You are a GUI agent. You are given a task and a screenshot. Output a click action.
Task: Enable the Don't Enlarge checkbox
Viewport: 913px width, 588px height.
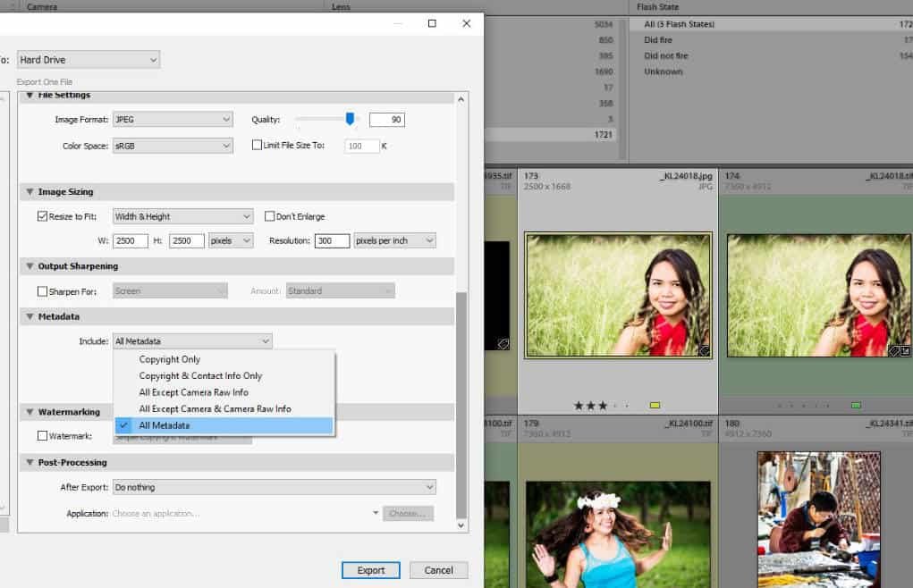pyautogui.click(x=269, y=216)
